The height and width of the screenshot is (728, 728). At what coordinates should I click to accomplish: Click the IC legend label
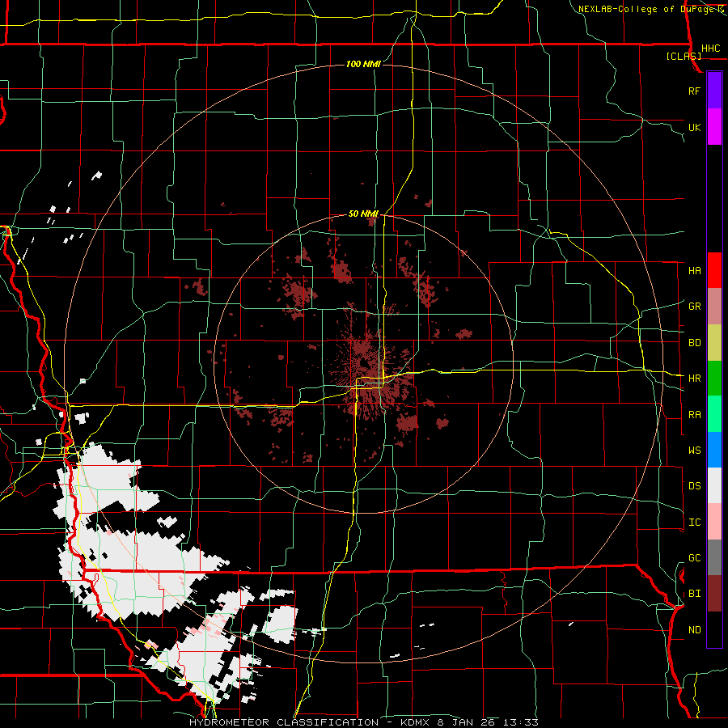pyautogui.click(x=694, y=523)
